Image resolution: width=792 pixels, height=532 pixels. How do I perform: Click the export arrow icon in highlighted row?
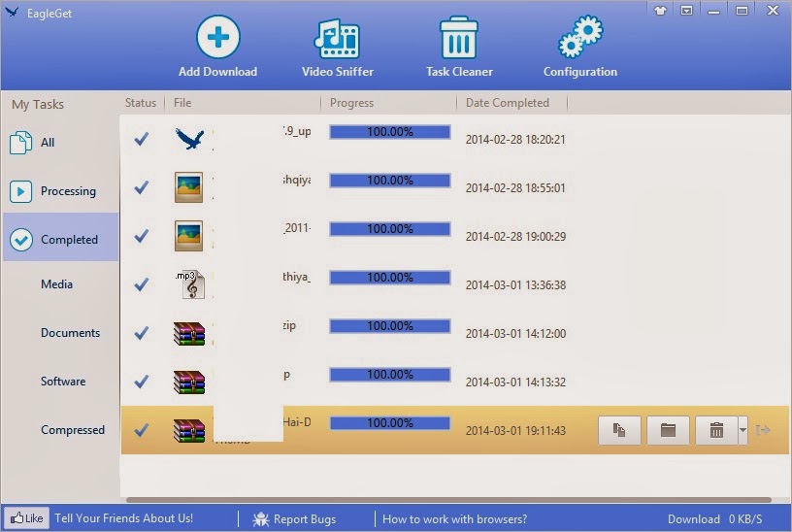(x=763, y=430)
